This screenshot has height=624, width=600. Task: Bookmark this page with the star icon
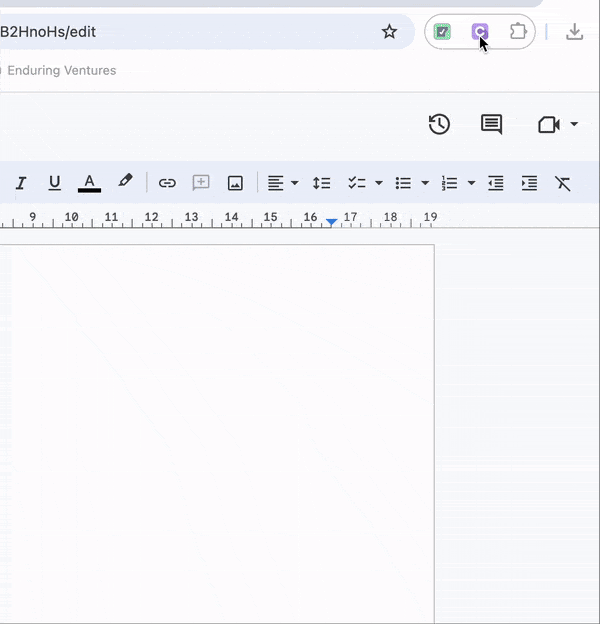[x=389, y=31]
